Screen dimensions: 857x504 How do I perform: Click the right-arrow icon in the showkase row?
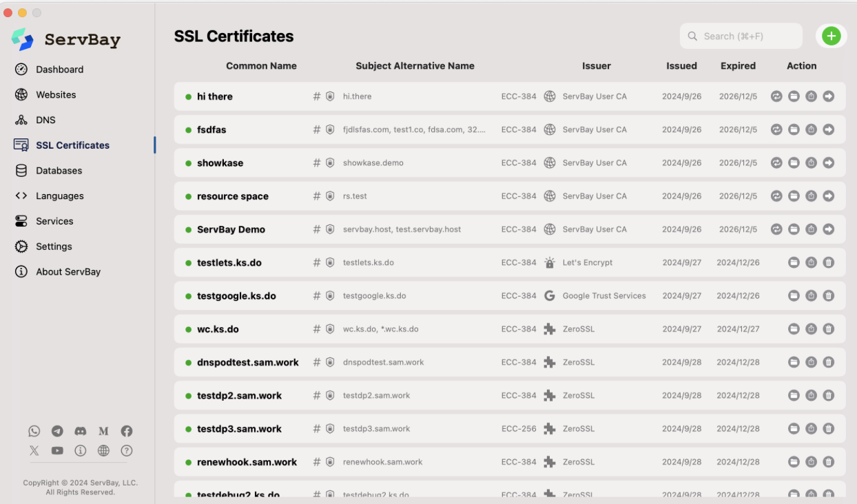[829, 163]
